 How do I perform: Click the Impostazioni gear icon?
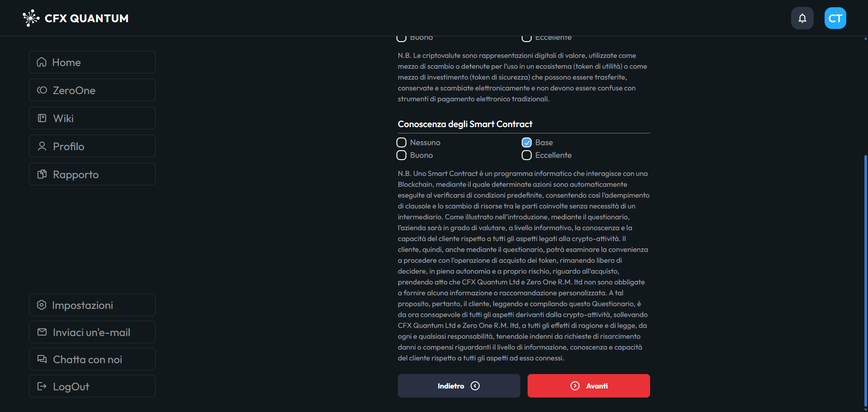(42, 305)
